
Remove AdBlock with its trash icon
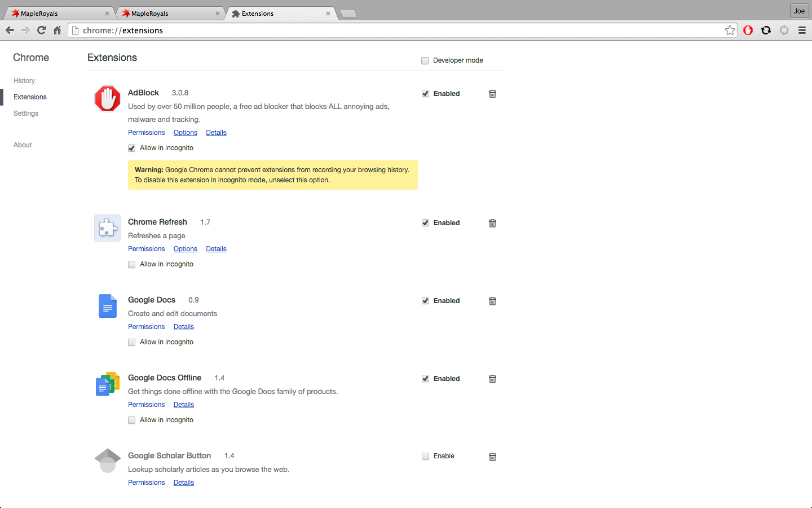(x=492, y=94)
